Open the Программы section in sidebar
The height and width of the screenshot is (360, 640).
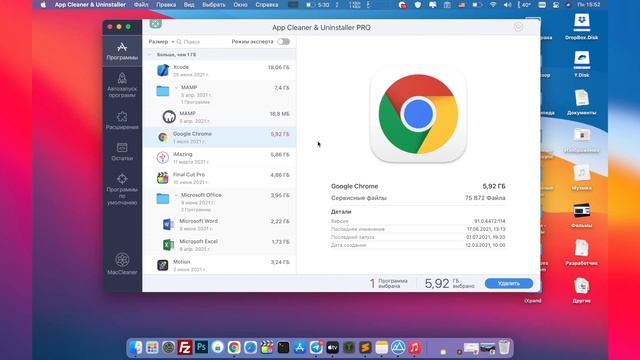click(122, 51)
